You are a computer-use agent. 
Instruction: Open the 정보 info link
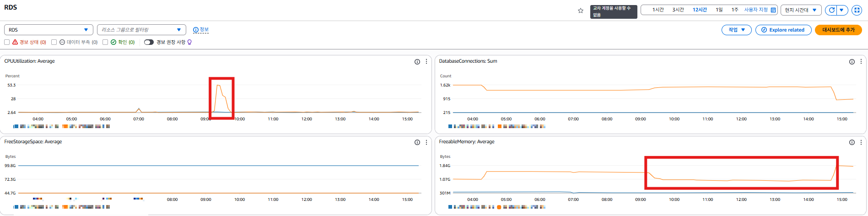(201, 30)
